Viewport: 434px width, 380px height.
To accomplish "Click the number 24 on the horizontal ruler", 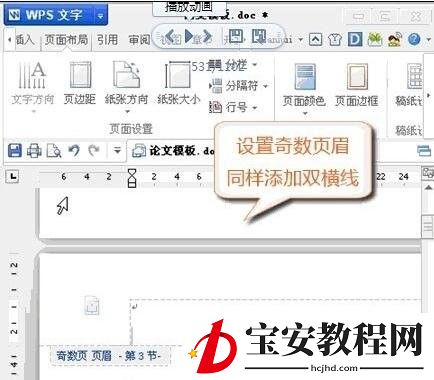I will click(x=404, y=176).
